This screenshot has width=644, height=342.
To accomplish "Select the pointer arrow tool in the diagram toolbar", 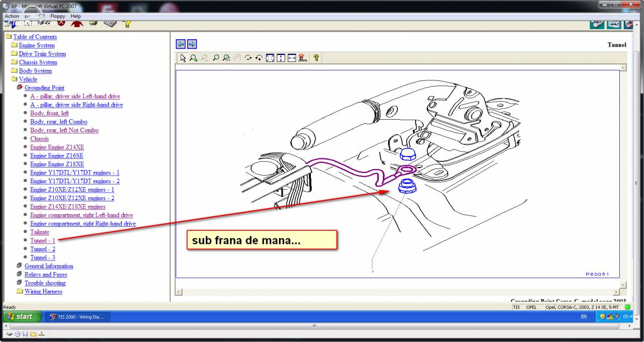I will pyautogui.click(x=183, y=58).
